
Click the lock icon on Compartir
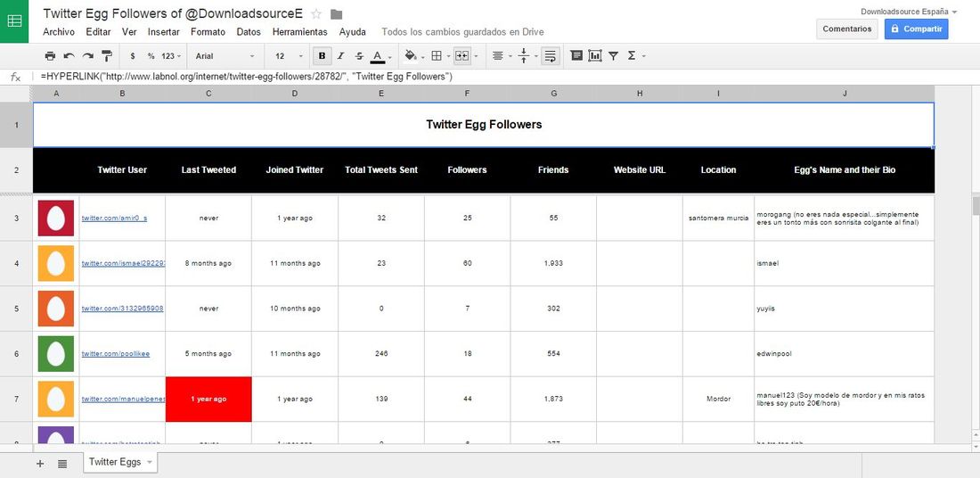click(895, 29)
